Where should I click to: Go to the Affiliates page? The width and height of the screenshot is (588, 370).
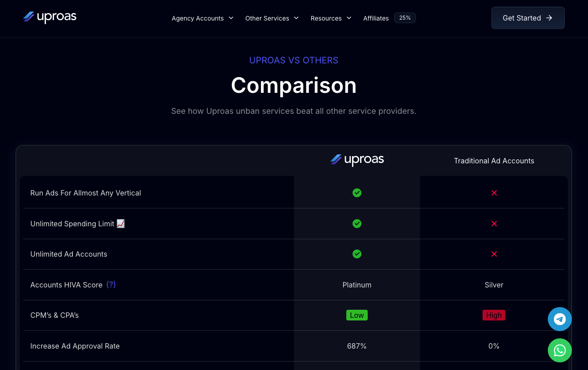point(376,18)
